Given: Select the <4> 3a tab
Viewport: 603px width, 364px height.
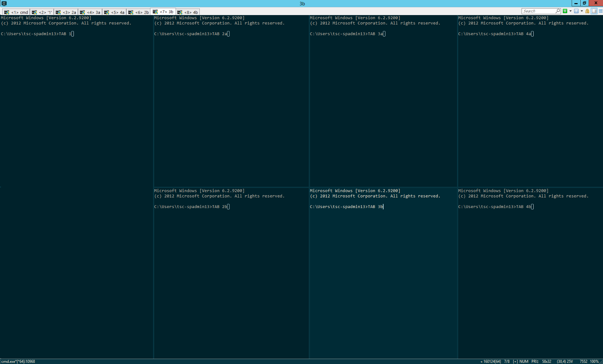Looking at the screenshot, I should [x=90, y=12].
